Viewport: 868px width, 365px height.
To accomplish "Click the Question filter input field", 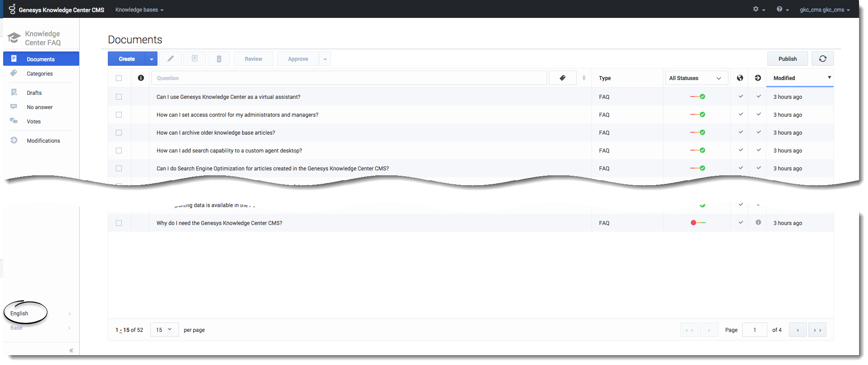I will tap(349, 78).
